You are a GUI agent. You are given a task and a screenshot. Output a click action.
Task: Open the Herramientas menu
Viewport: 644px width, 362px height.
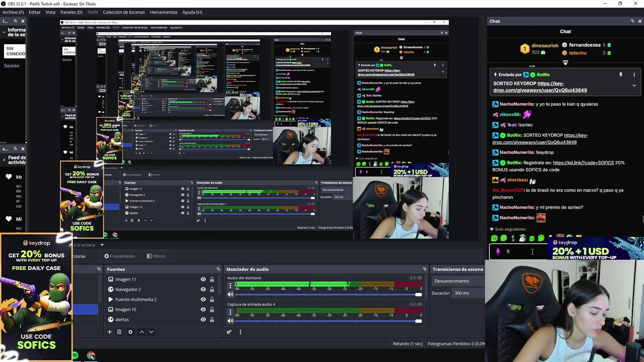164,12
